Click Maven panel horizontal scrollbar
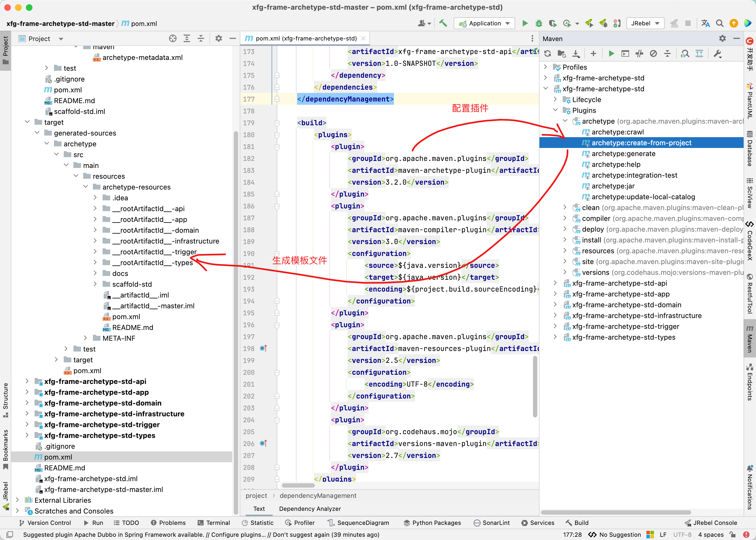Screen dimensions: 756x540 point(616,512)
